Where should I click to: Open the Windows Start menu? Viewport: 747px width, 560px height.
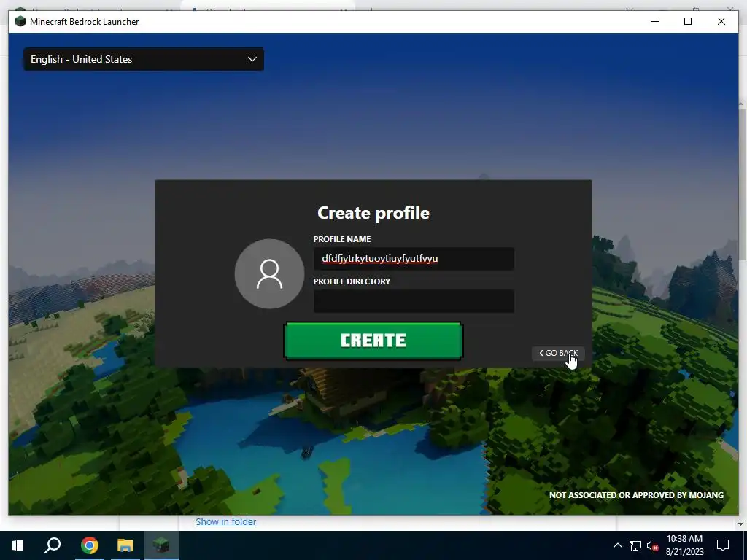(18, 545)
